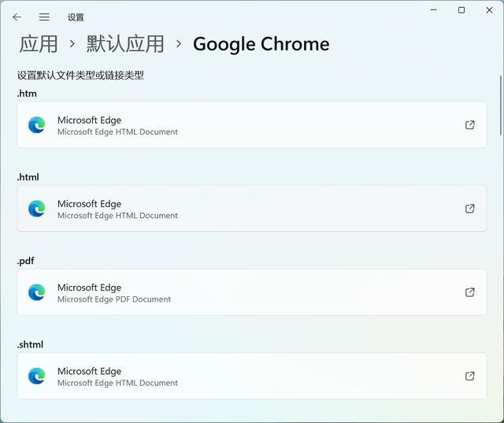Image resolution: width=504 pixels, height=423 pixels.
Task: Click the .html file type label
Action: point(28,177)
